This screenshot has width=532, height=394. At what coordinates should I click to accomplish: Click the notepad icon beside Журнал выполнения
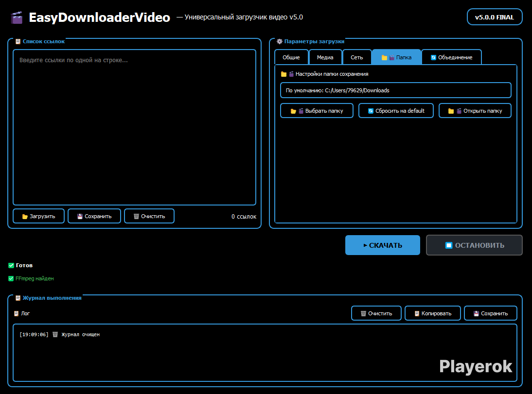pyautogui.click(x=18, y=298)
